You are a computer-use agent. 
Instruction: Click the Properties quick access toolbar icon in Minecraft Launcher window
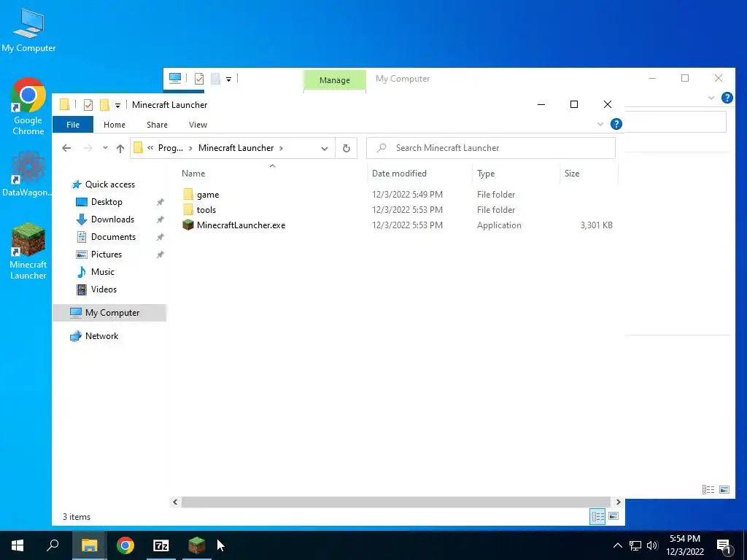tap(88, 105)
